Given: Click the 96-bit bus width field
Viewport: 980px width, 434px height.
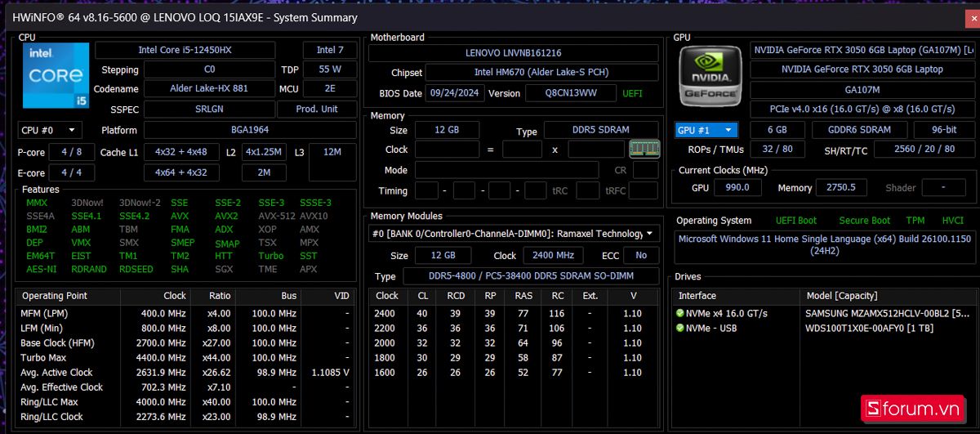Looking at the screenshot, I should (x=944, y=130).
